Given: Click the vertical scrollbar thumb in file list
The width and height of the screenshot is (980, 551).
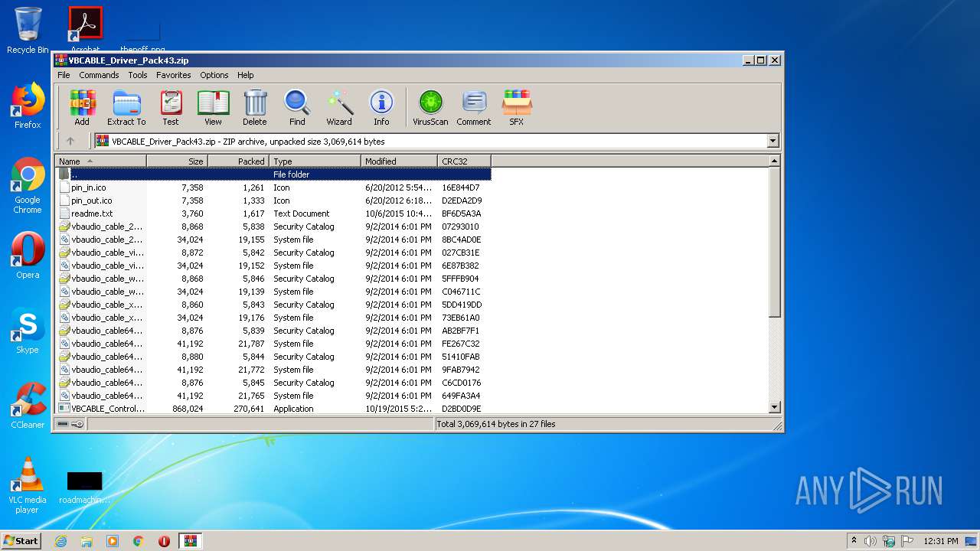Looking at the screenshot, I should tap(774, 242).
